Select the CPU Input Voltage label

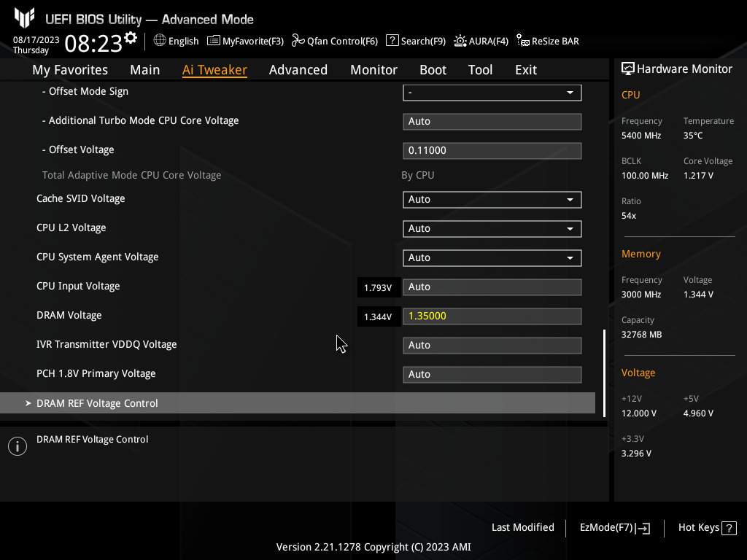point(78,286)
